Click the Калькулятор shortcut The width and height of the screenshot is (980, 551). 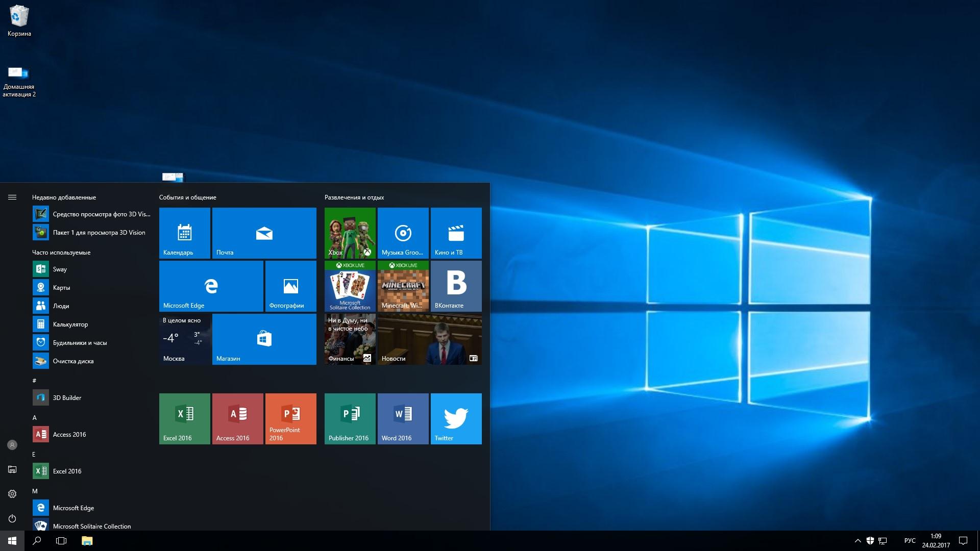pos(70,323)
